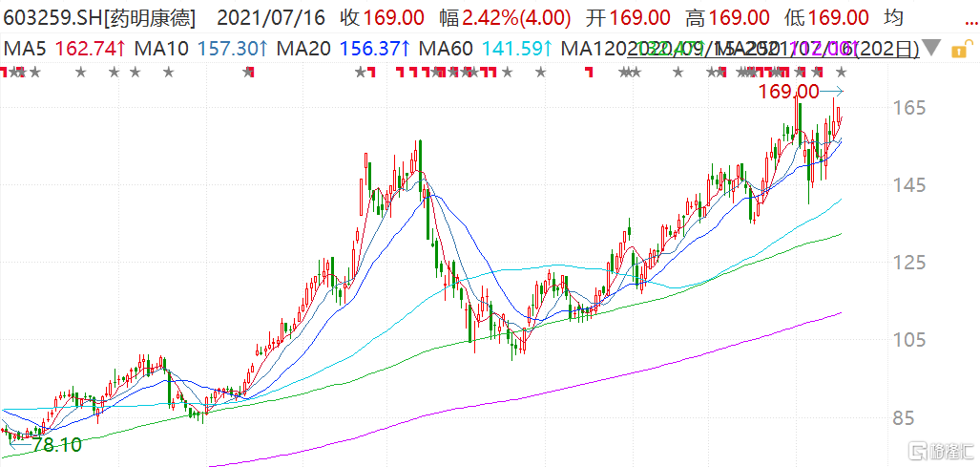Click the 78.10 lowest price annotation
Viewport: 980px width, 467px height.
(57, 445)
